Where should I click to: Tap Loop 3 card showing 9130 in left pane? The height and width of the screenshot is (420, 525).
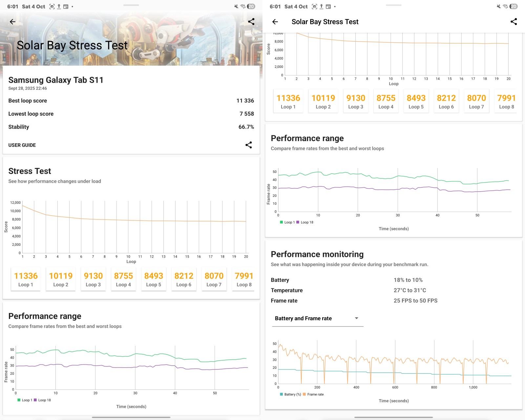pyautogui.click(x=93, y=280)
